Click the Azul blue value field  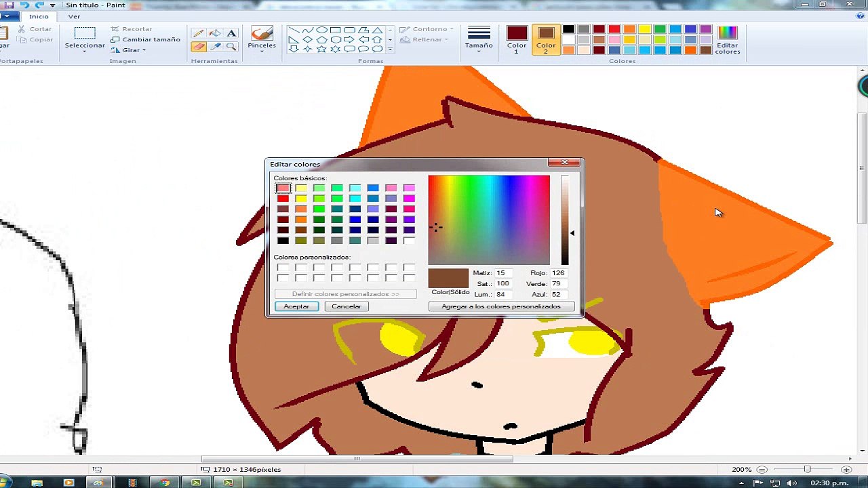tap(559, 294)
